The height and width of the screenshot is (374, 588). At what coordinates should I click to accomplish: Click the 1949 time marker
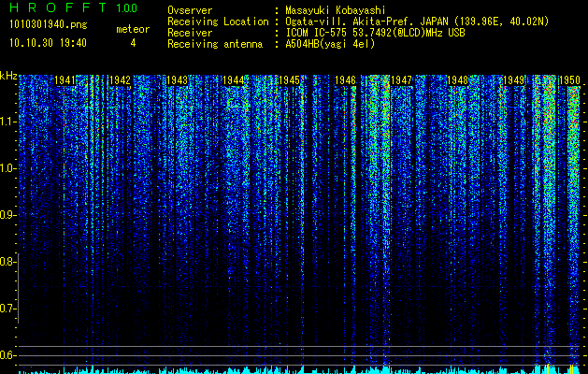(x=514, y=80)
